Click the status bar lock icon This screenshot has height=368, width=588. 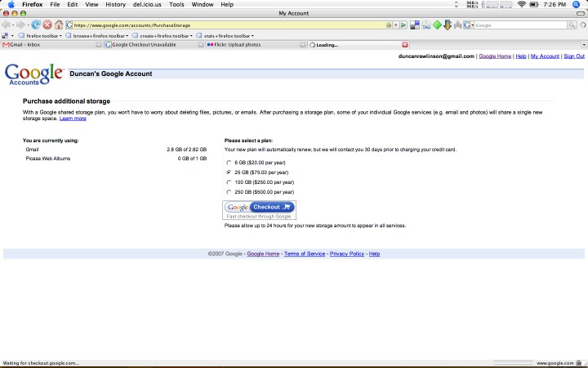579,363
